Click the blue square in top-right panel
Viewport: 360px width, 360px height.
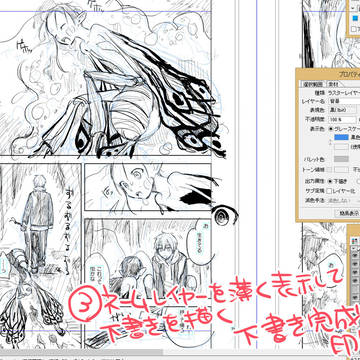click(355, 18)
